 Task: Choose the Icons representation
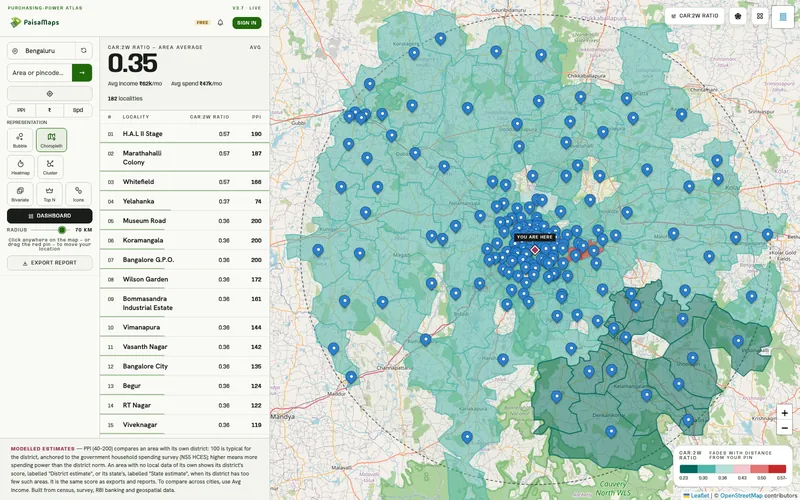(79, 194)
